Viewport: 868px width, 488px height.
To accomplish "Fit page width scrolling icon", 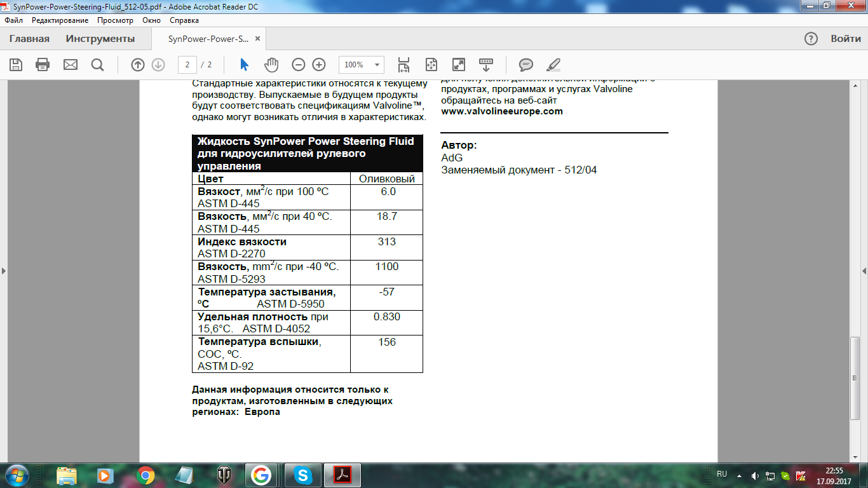I will coord(403,65).
